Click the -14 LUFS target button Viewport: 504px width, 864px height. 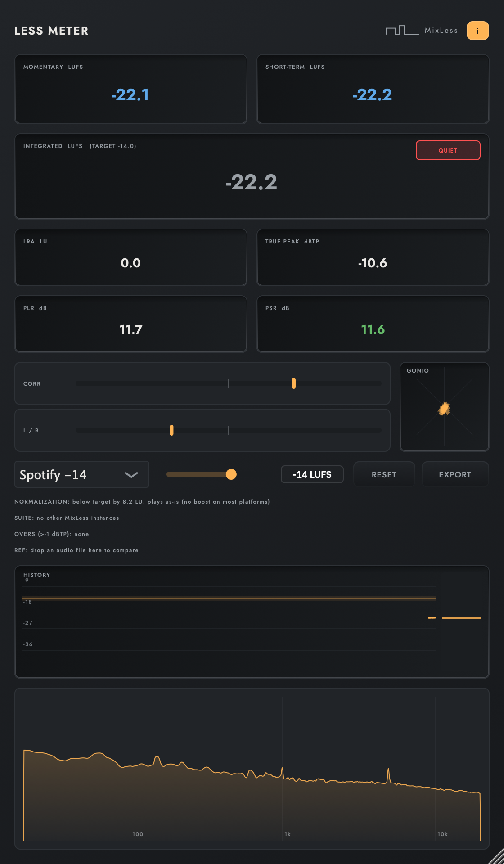coord(312,474)
